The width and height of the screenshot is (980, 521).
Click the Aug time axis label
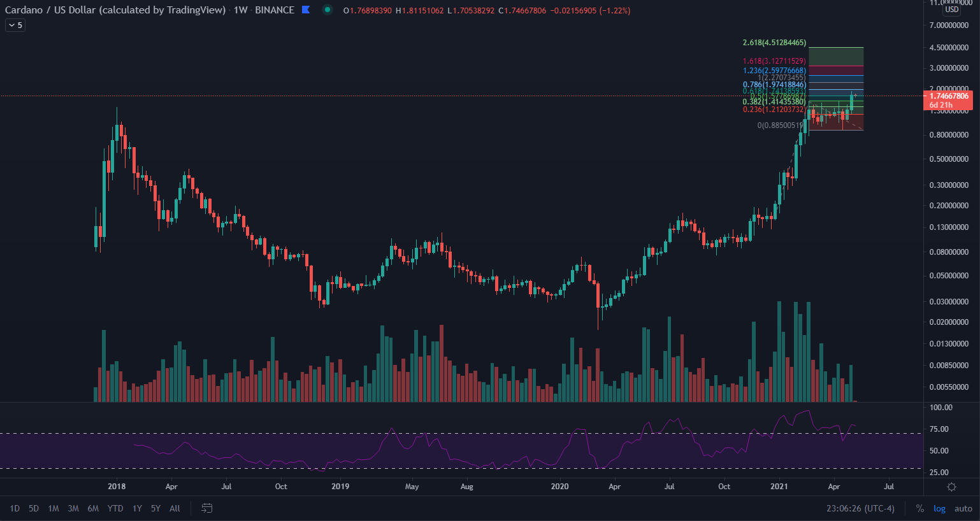pos(466,487)
